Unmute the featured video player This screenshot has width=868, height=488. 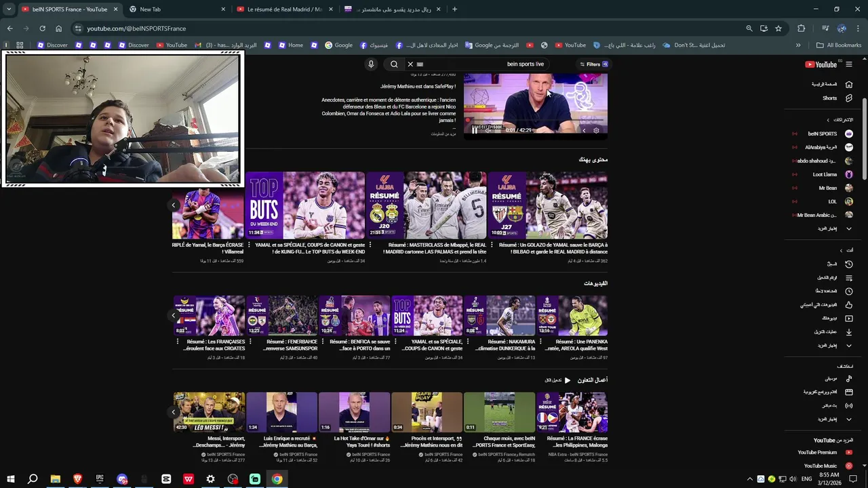coord(488,130)
